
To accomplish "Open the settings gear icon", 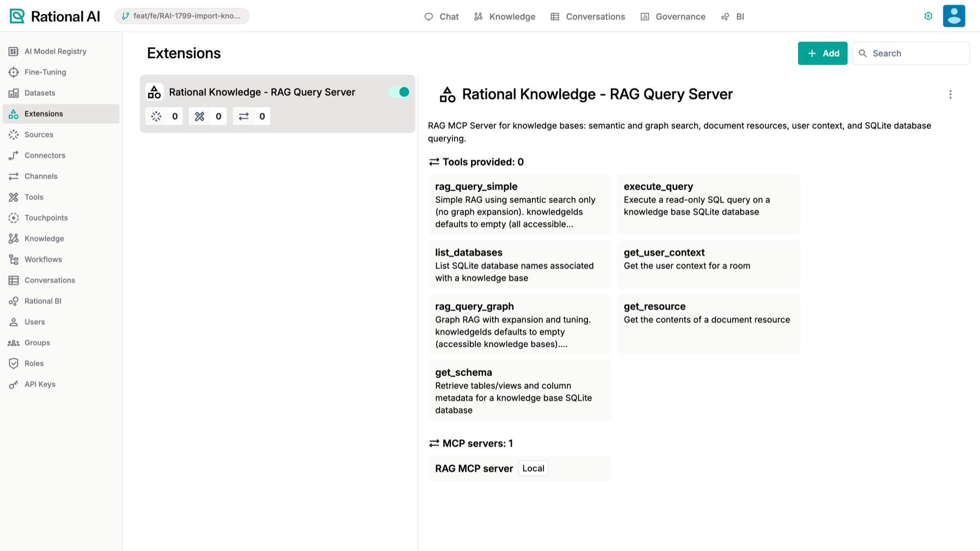I will click(928, 16).
